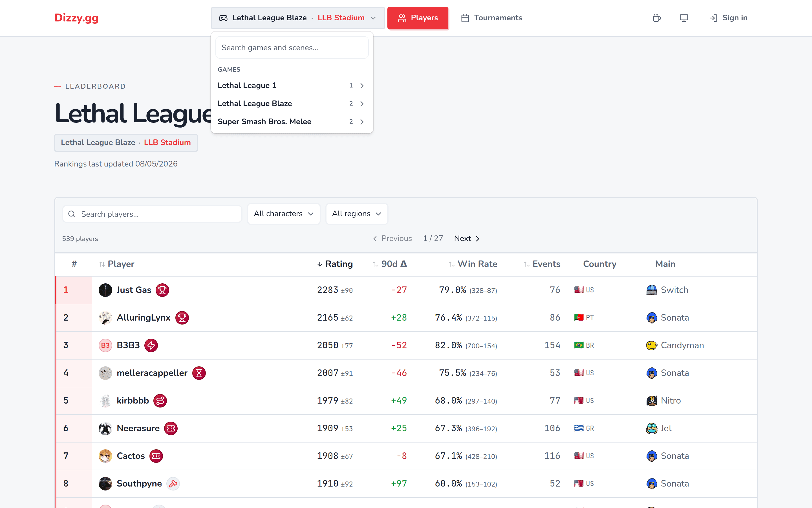Viewport: 812px width, 508px height.
Task: Sort table by Player column
Action: [116, 264]
